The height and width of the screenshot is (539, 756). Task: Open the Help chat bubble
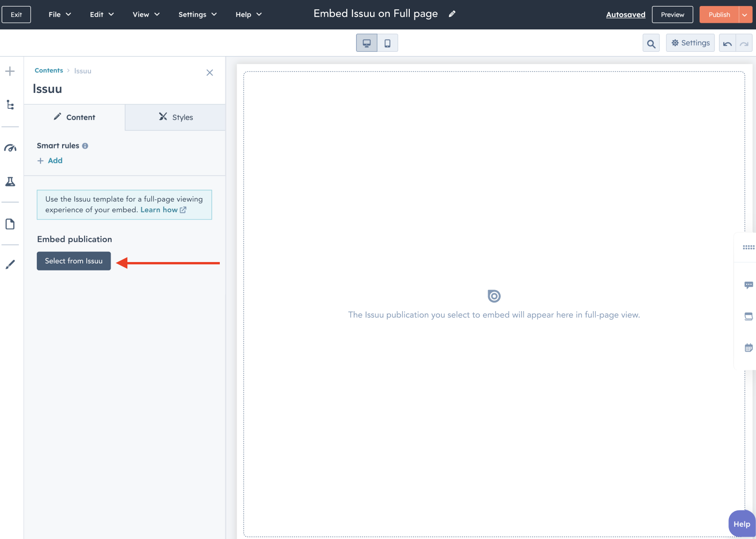pos(742,524)
